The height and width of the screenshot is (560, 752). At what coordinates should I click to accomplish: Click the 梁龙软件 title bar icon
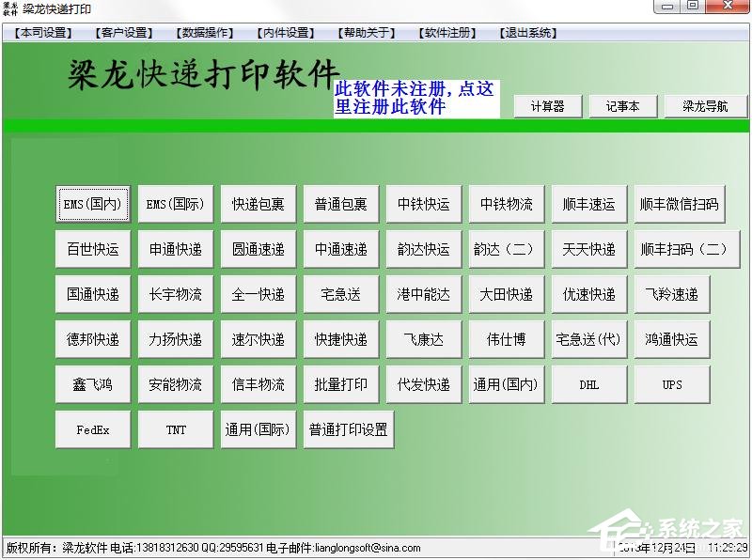coord(10,8)
